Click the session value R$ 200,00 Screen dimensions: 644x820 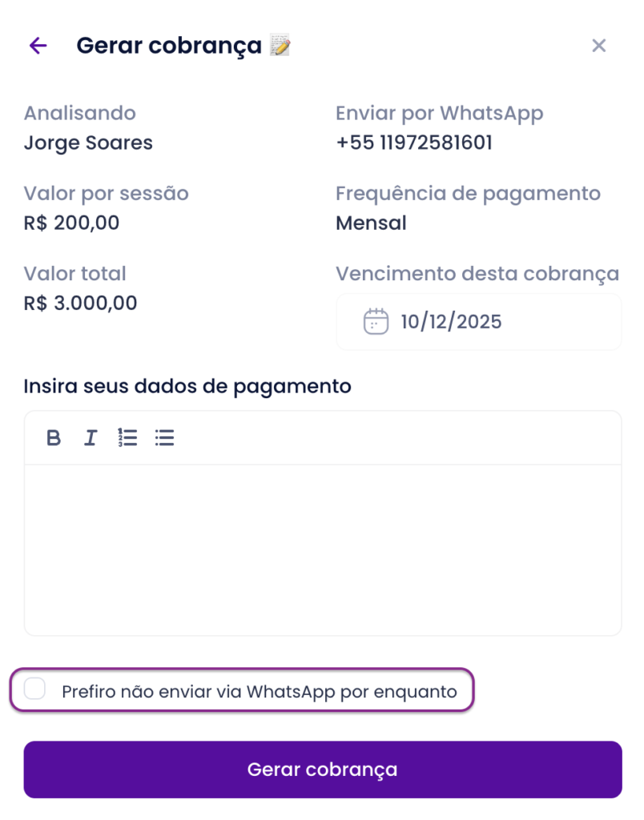[71, 223]
